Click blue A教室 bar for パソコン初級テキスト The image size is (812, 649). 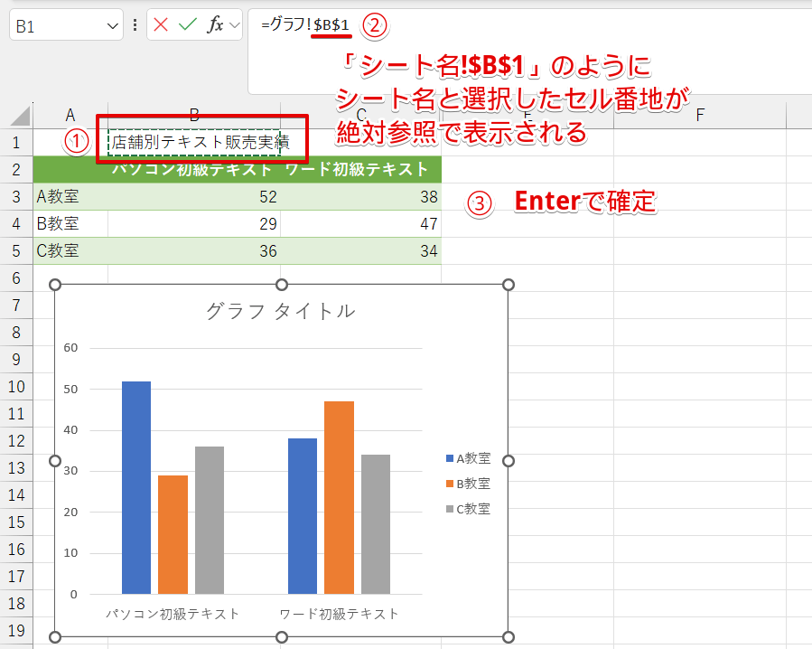(136, 487)
